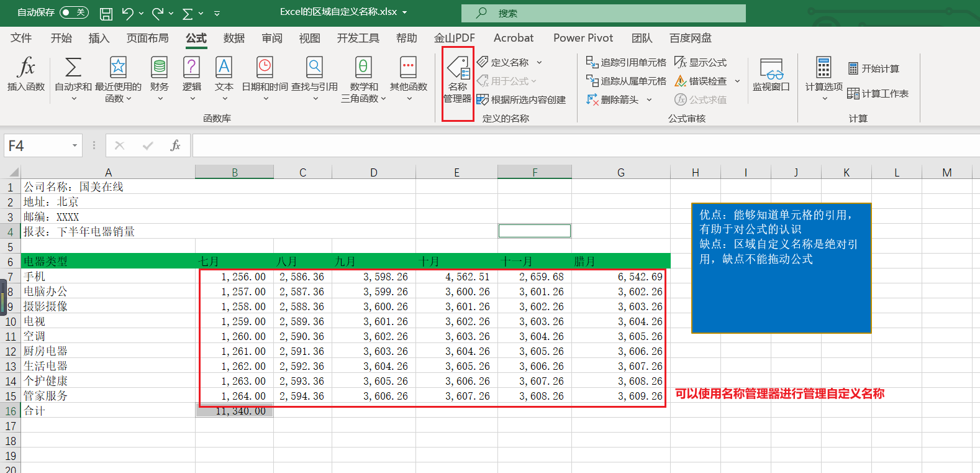Toggle Show Formulas (显示公式)
This screenshot has height=473, width=980.
coord(701,62)
